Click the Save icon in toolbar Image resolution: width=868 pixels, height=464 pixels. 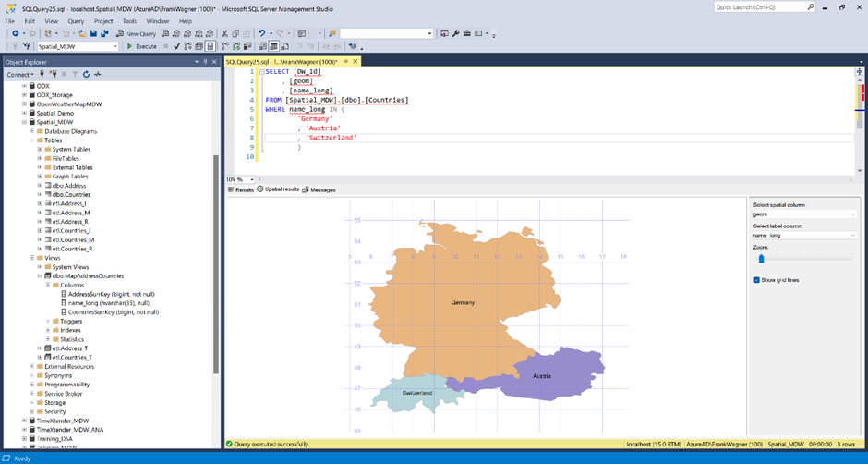point(93,34)
